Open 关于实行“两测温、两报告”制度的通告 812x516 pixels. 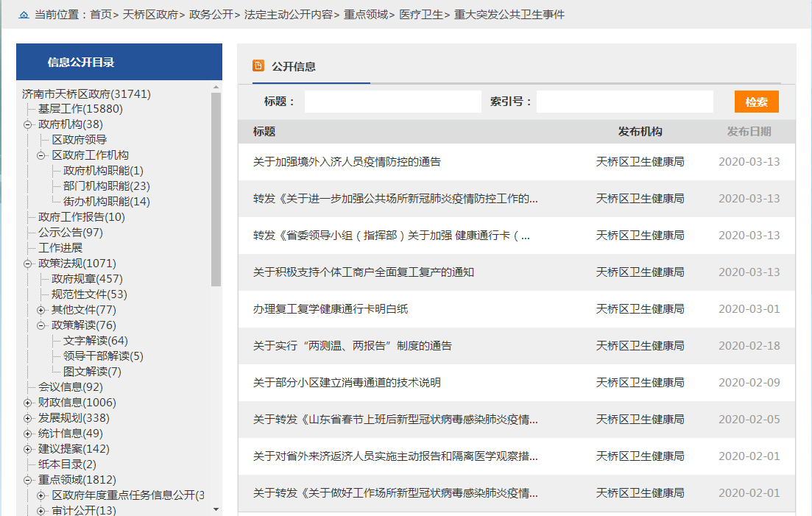click(x=352, y=346)
